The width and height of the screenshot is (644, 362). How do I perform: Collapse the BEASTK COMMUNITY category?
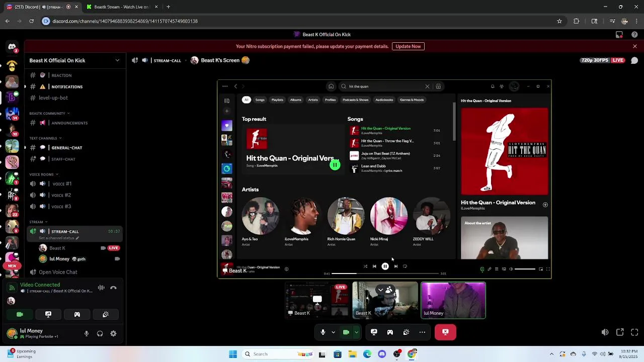click(x=49, y=113)
